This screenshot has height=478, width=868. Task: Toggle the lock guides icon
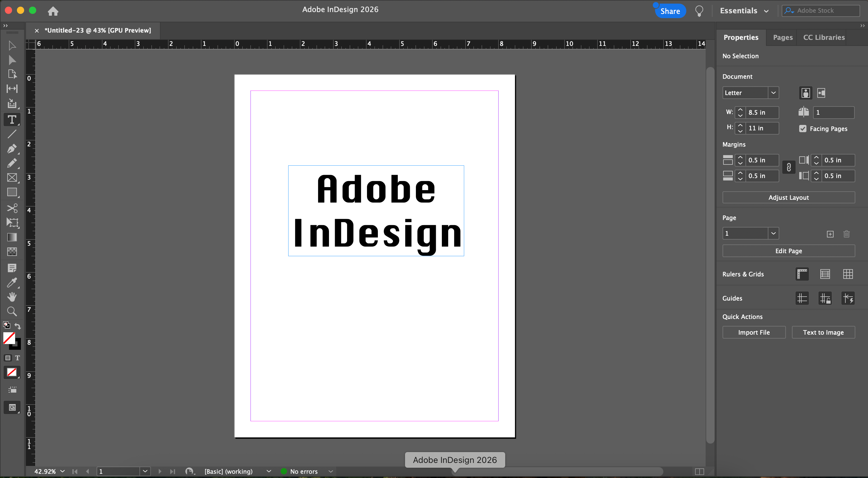coord(825,298)
